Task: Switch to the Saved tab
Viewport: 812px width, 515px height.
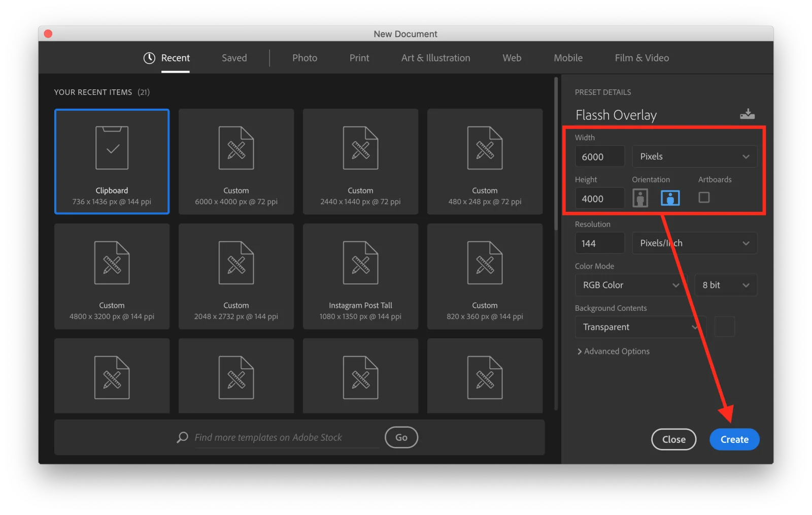Action: 234,58
